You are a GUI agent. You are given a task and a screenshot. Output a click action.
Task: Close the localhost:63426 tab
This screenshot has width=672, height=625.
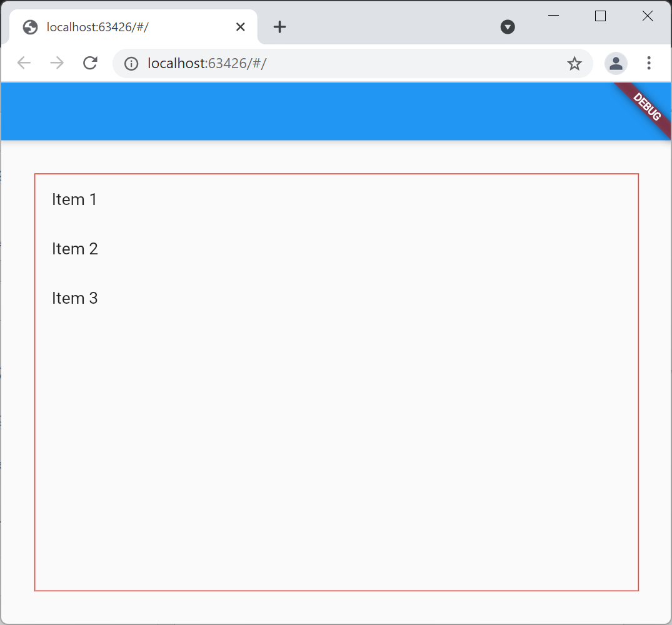point(241,27)
